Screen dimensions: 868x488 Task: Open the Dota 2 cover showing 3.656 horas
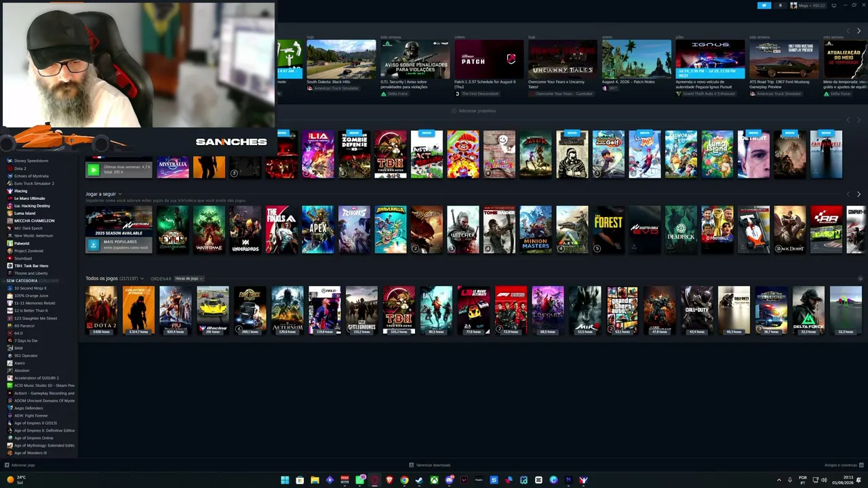(x=101, y=310)
